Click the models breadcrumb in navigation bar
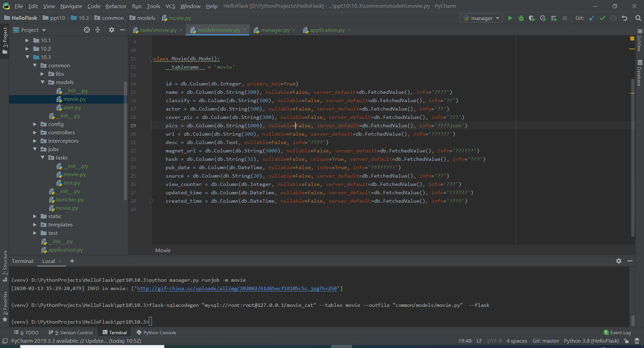644x348 pixels. (143, 18)
